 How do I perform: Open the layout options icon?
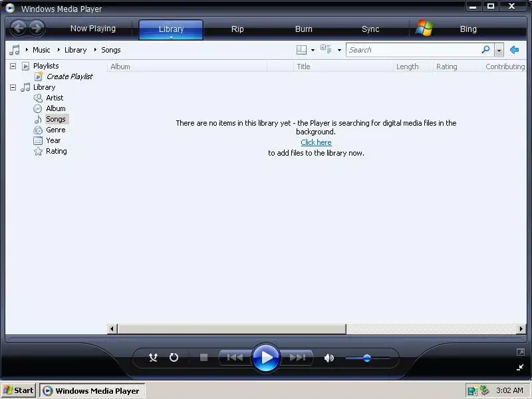301,50
